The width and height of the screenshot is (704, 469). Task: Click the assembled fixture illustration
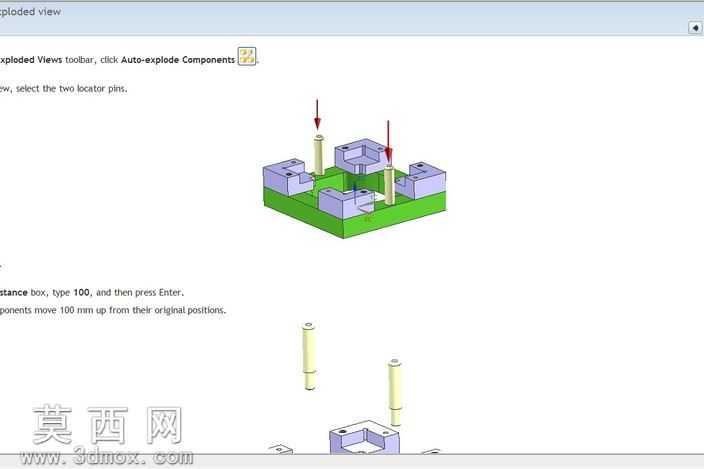click(354, 169)
